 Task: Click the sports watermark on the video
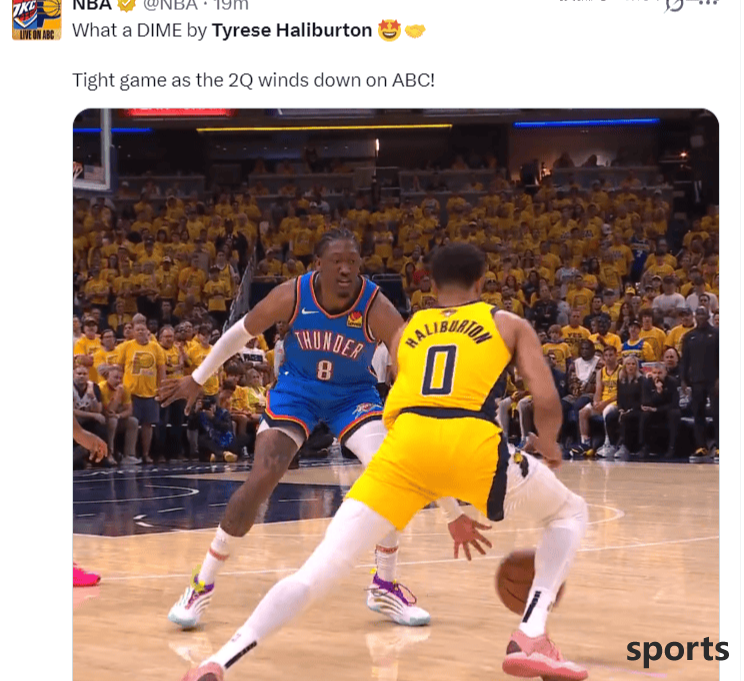(x=677, y=650)
